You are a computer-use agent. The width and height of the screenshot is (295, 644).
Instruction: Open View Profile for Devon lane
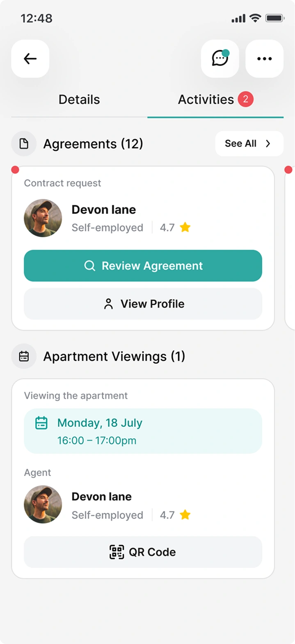click(143, 304)
